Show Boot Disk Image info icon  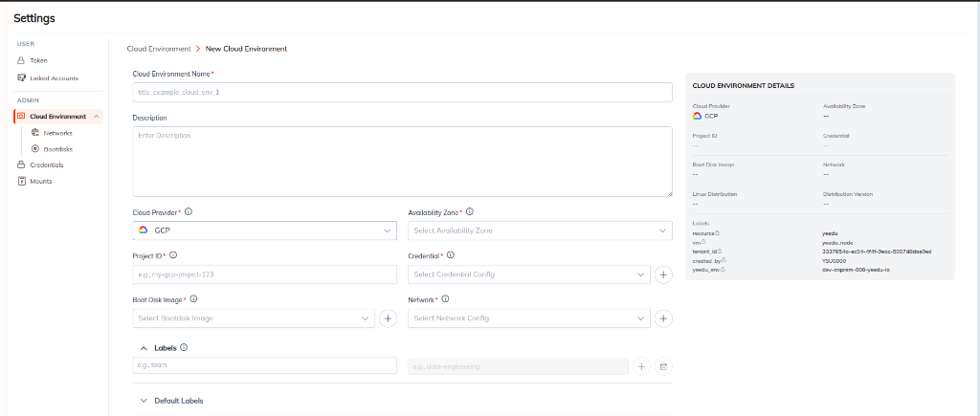click(x=193, y=299)
